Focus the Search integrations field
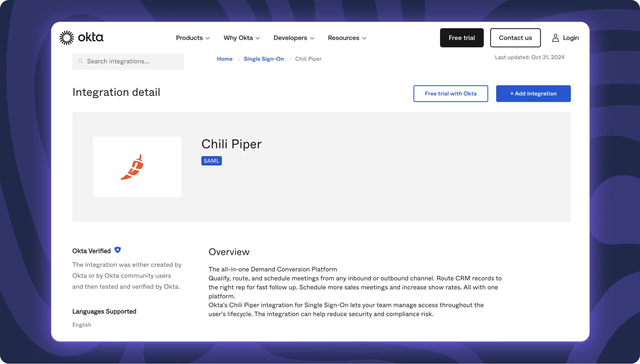Screen dimensions: 640x364 [128, 62]
